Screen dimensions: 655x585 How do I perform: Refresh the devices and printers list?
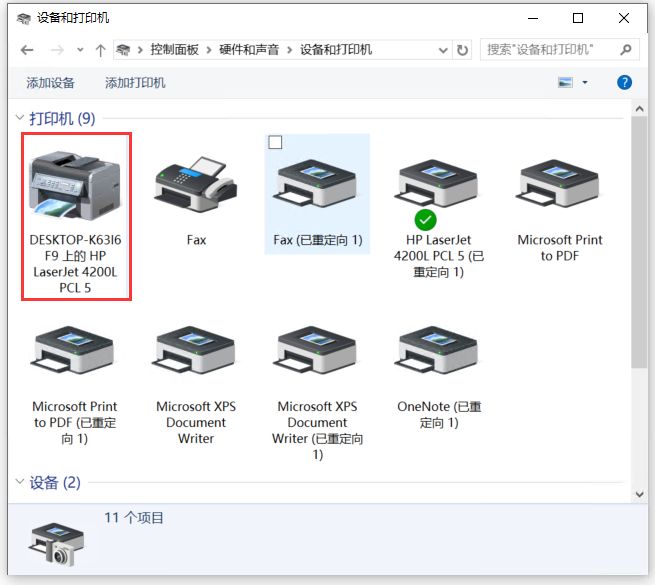(x=462, y=51)
